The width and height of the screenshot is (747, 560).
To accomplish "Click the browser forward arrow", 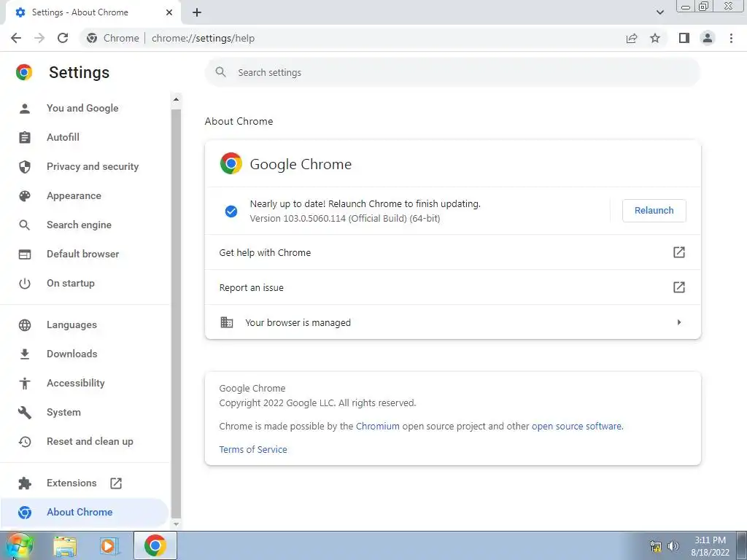I will pos(39,38).
